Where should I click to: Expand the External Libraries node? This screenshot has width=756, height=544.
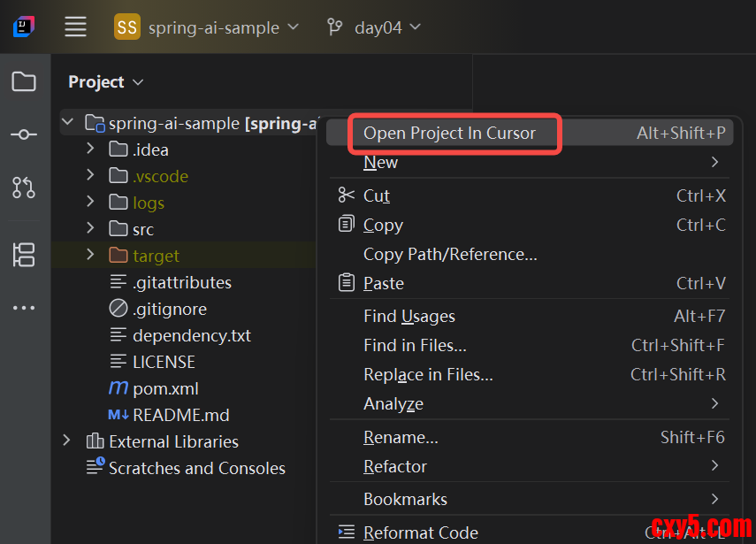click(66, 441)
